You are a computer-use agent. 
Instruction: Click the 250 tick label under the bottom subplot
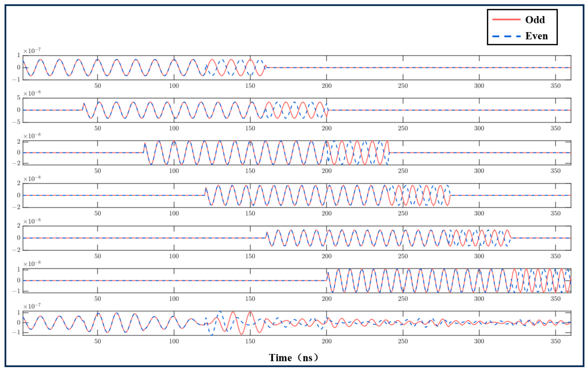(403, 341)
